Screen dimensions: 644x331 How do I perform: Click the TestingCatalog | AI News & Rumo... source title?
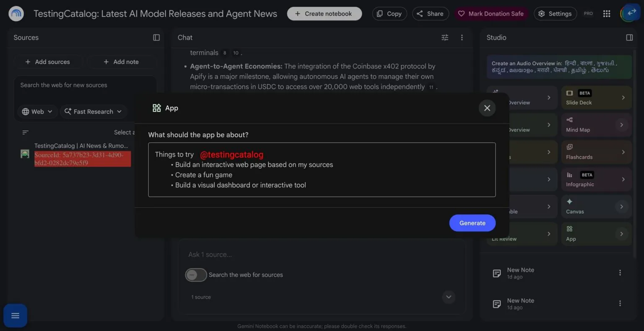81,146
